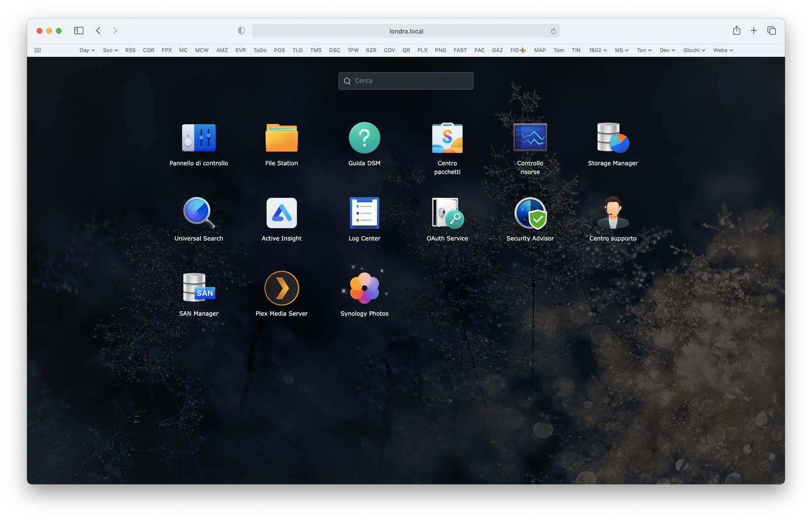Open the TMS bookmark
The height and width of the screenshot is (520, 812).
(x=316, y=50)
